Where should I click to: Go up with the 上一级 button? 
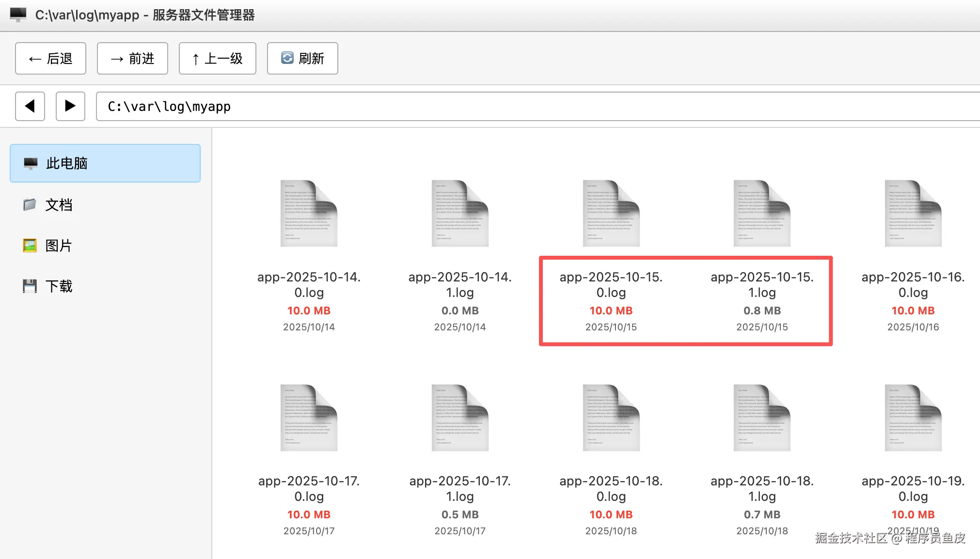point(217,59)
